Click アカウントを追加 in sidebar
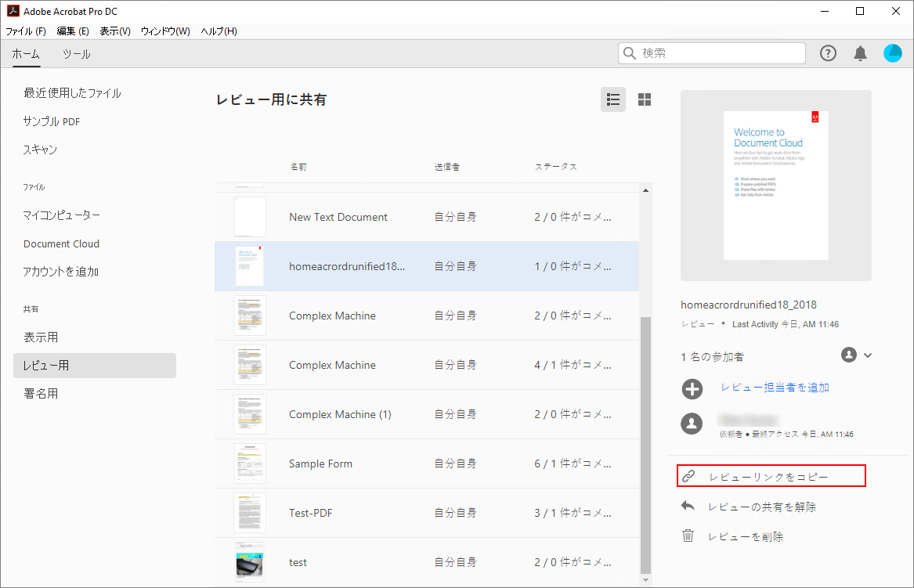914x588 pixels. 60,272
